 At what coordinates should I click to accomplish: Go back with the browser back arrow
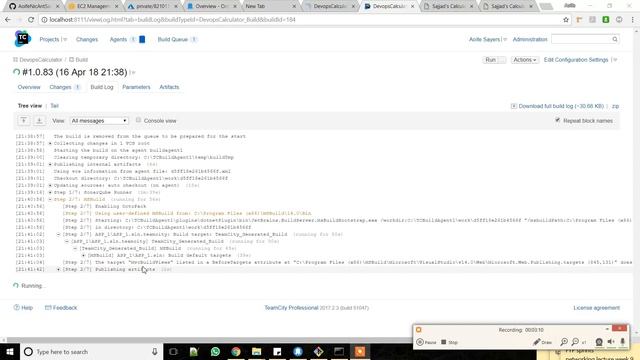click(8, 20)
